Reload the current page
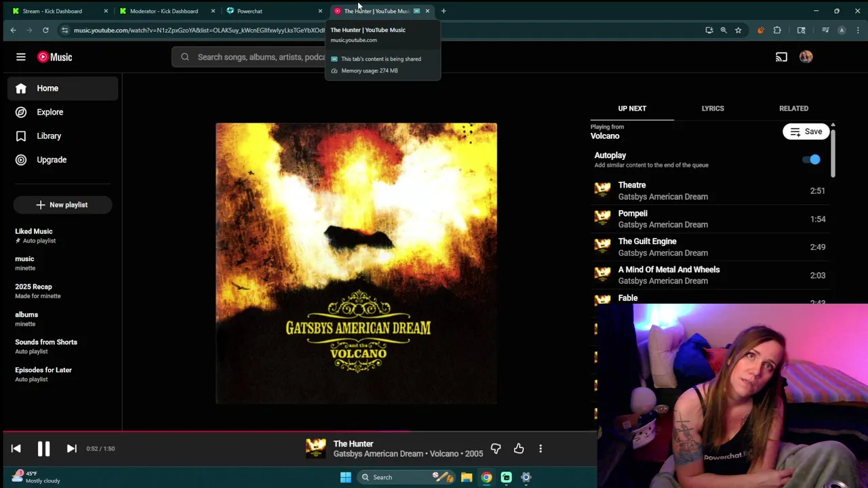Viewport: 868px width, 488px height. [x=45, y=30]
